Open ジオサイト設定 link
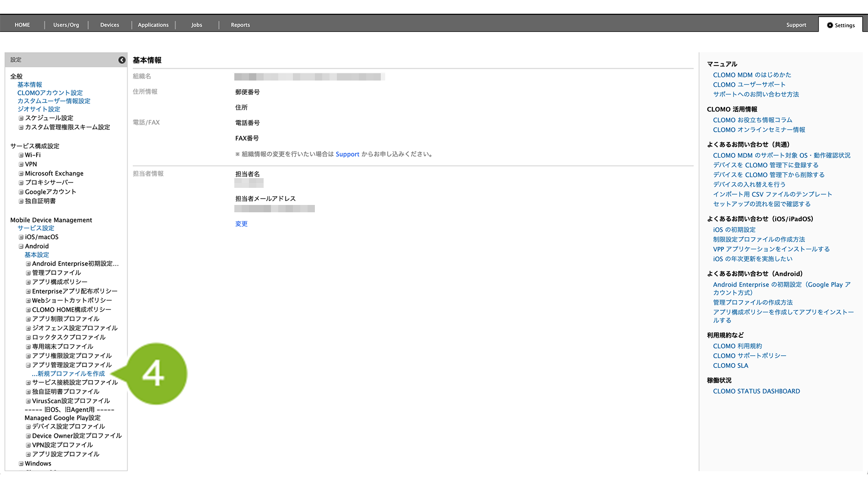This screenshot has width=868, height=488. coord(39,109)
